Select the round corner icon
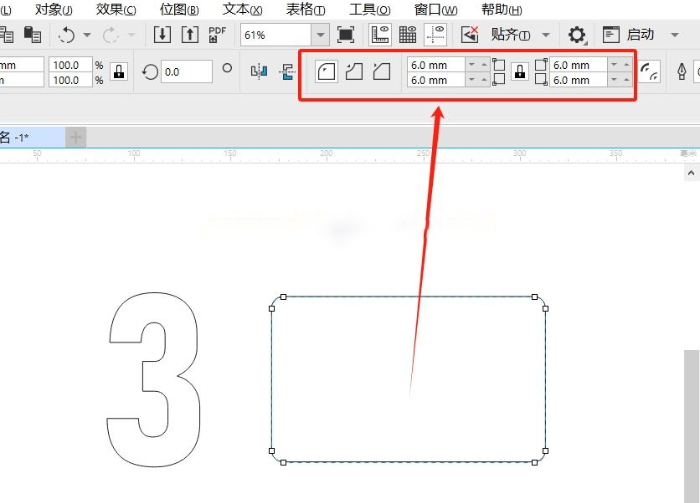The width and height of the screenshot is (700, 503). (326, 72)
